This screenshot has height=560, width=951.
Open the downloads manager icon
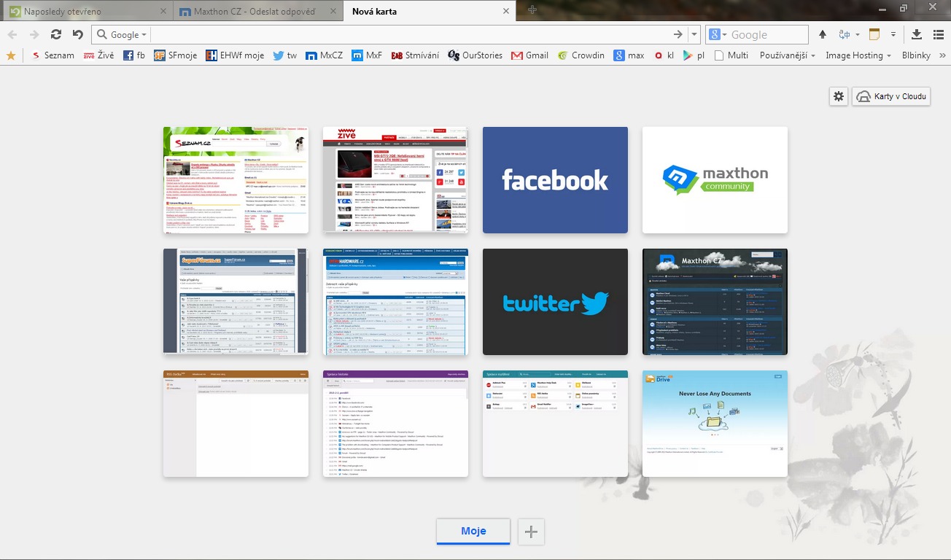pyautogui.click(x=917, y=34)
